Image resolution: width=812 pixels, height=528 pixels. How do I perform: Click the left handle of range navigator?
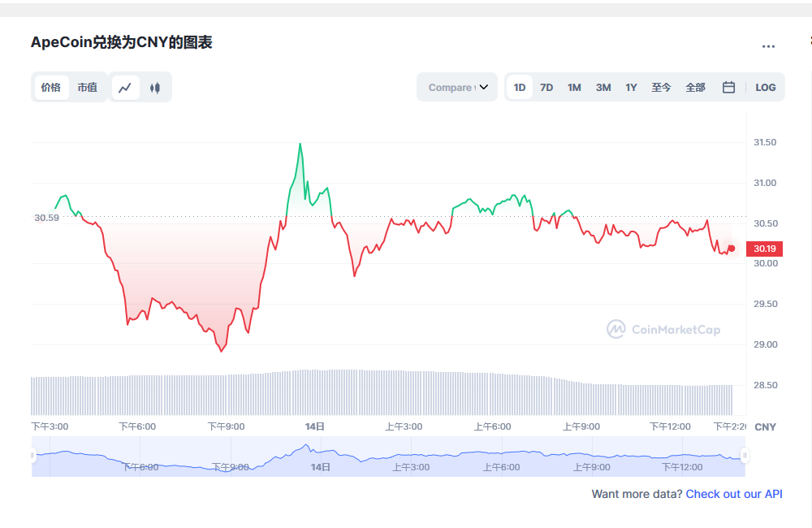(x=32, y=456)
